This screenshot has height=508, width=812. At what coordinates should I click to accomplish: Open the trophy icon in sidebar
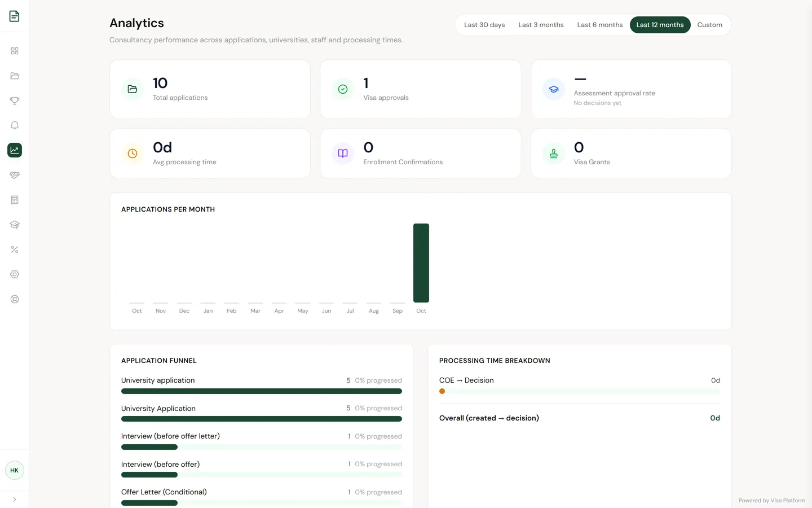click(x=15, y=100)
